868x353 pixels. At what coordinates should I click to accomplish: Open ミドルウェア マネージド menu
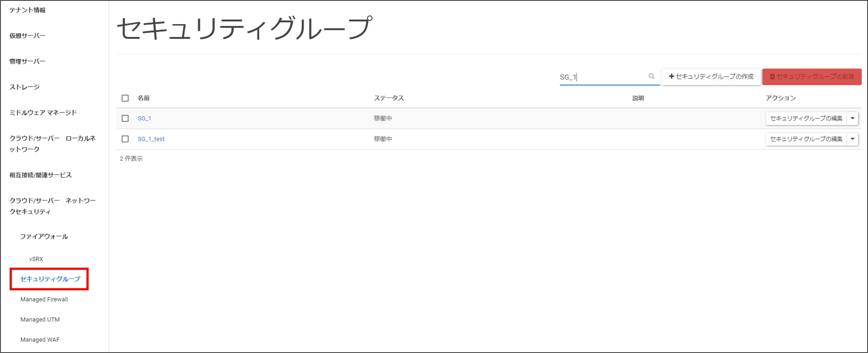click(x=43, y=113)
